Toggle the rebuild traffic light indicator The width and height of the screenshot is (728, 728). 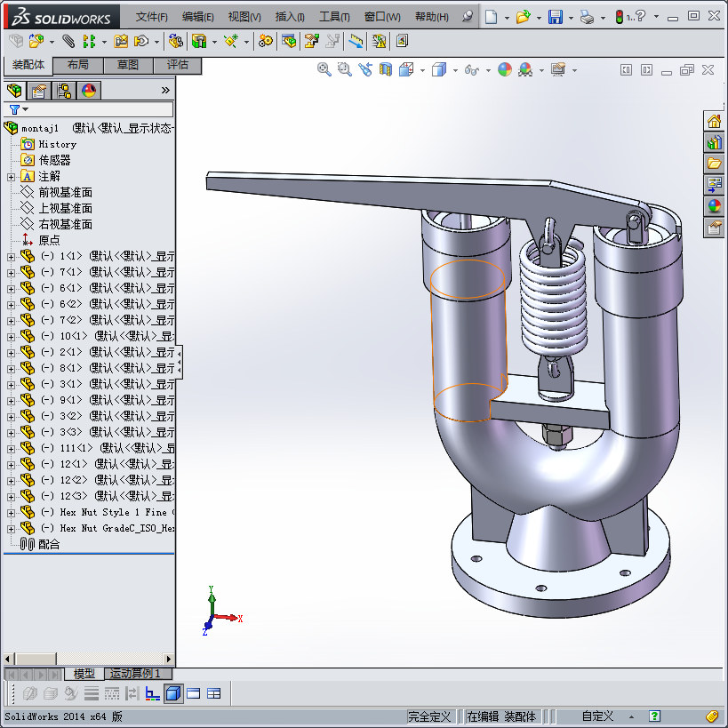[621, 17]
